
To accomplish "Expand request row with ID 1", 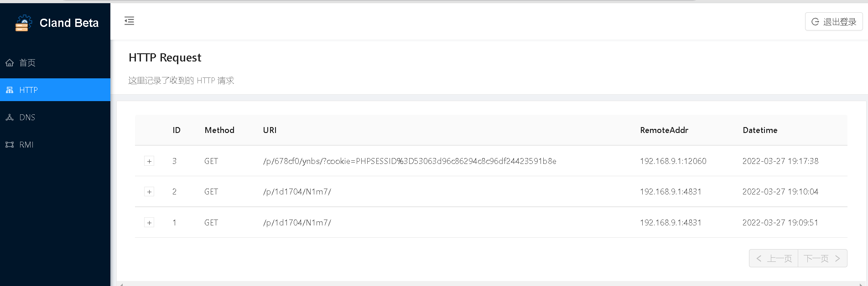I will coord(149,223).
